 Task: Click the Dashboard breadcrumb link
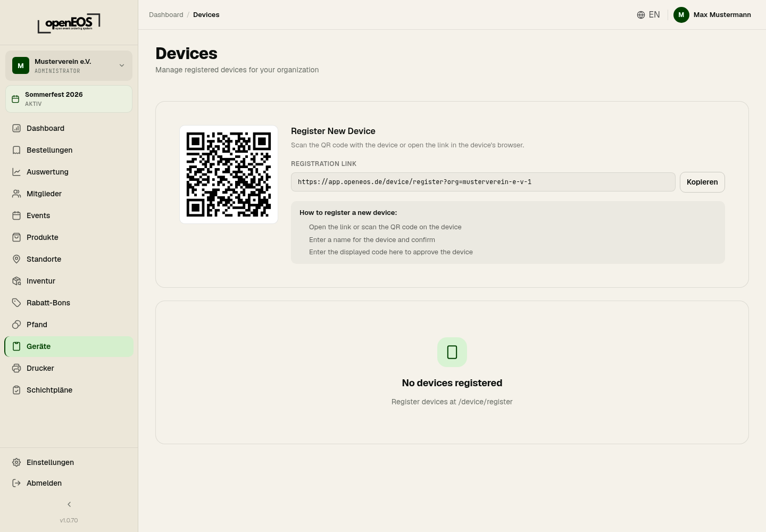(x=166, y=15)
